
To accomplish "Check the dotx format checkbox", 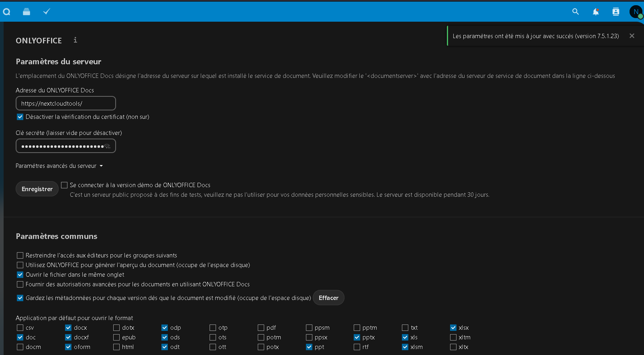I will 116,328.
